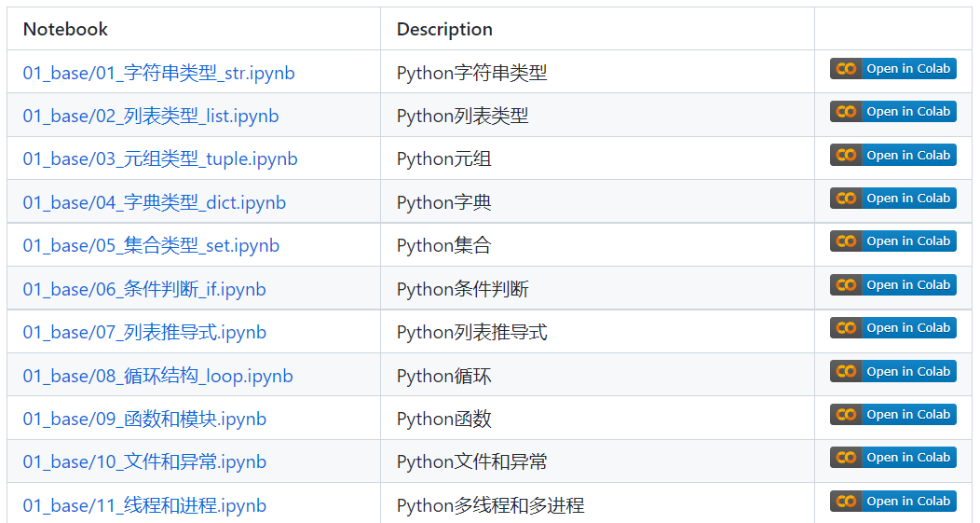This screenshot has height=523, width=980.
Task: Click Open in Colab badge for Python循环
Action: 893,372
